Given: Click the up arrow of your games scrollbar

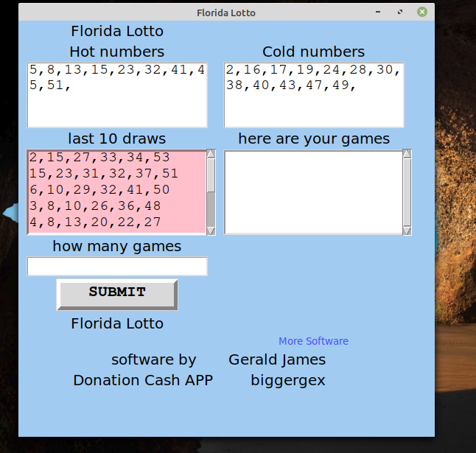Looking at the screenshot, I should [407, 153].
